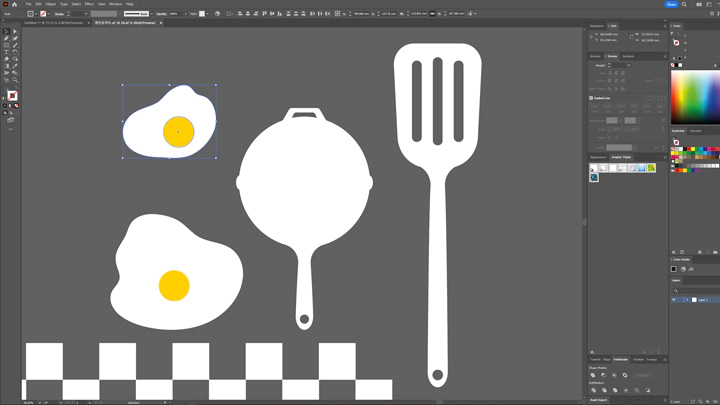Click fill/stroke indicator in toolbox
Viewport: 720px width, 405px height.
coord(12,96)
